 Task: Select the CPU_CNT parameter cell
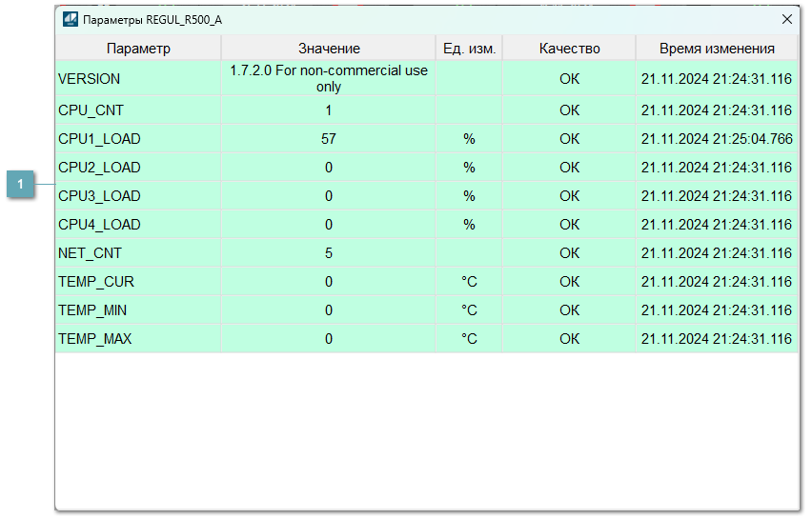[138, 110]
